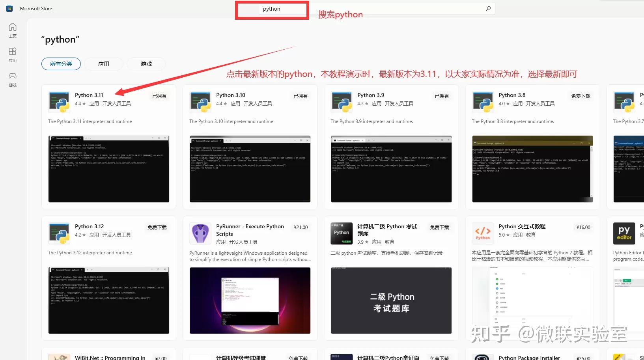Open the Python 3.11 title link
The image size is (644, 360).
(x=89, y=95)
